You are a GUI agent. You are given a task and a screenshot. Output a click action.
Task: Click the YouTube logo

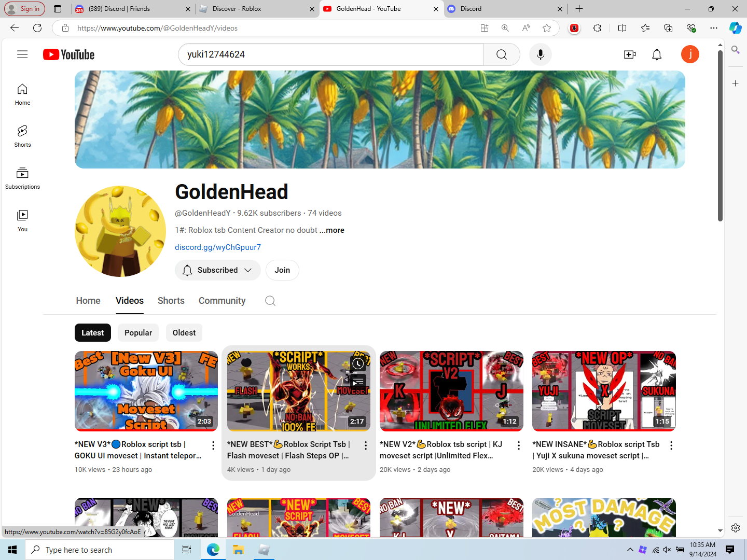(x=68, y=54)
